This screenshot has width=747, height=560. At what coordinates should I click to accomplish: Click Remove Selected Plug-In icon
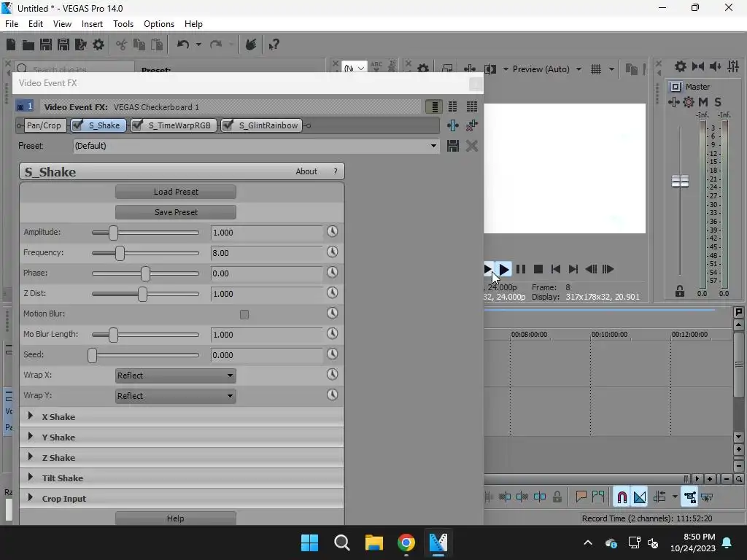(472, 125)
